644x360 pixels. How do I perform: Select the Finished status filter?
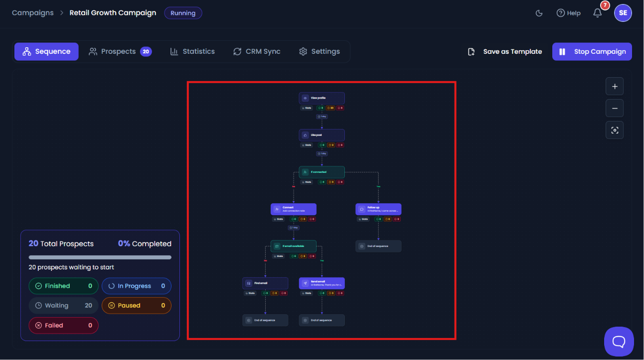tap(63, 286)
